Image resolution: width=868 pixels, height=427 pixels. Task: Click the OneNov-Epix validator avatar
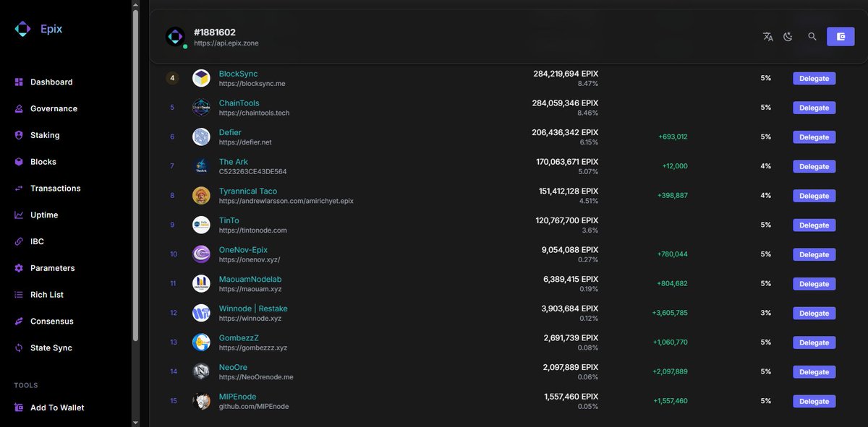click(x=201, y=254)
